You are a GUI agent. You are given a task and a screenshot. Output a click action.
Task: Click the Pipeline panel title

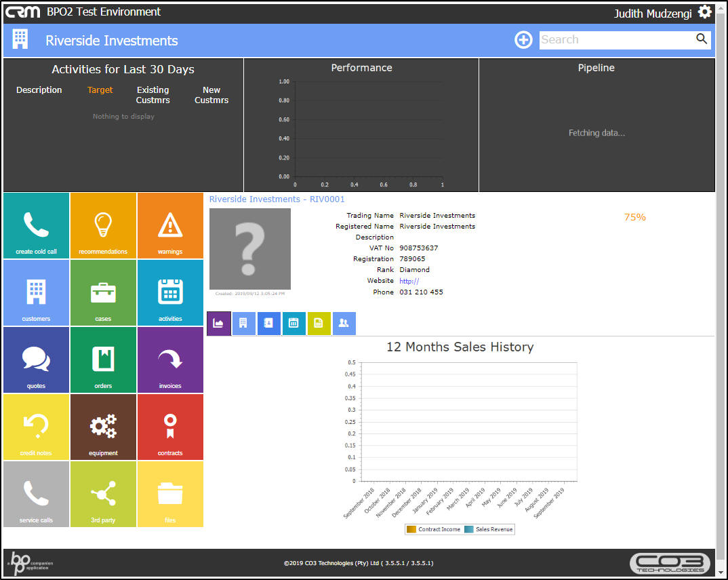pos(596,68)
